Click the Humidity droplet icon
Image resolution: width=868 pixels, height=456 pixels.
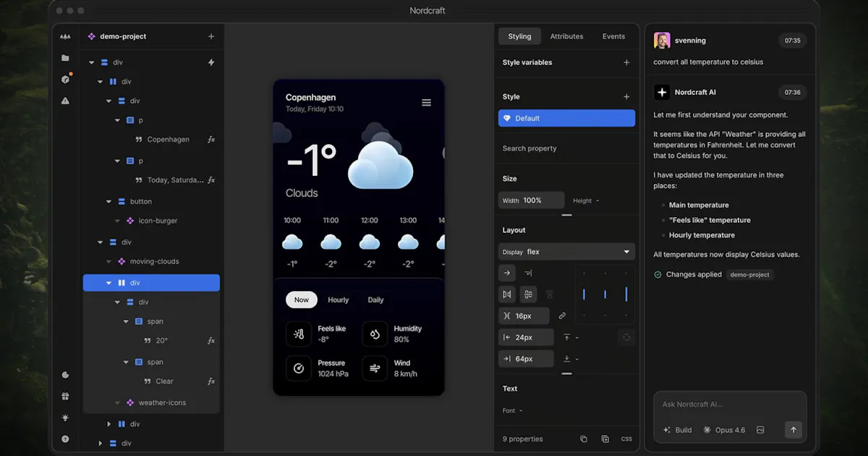tap(375, 334)
